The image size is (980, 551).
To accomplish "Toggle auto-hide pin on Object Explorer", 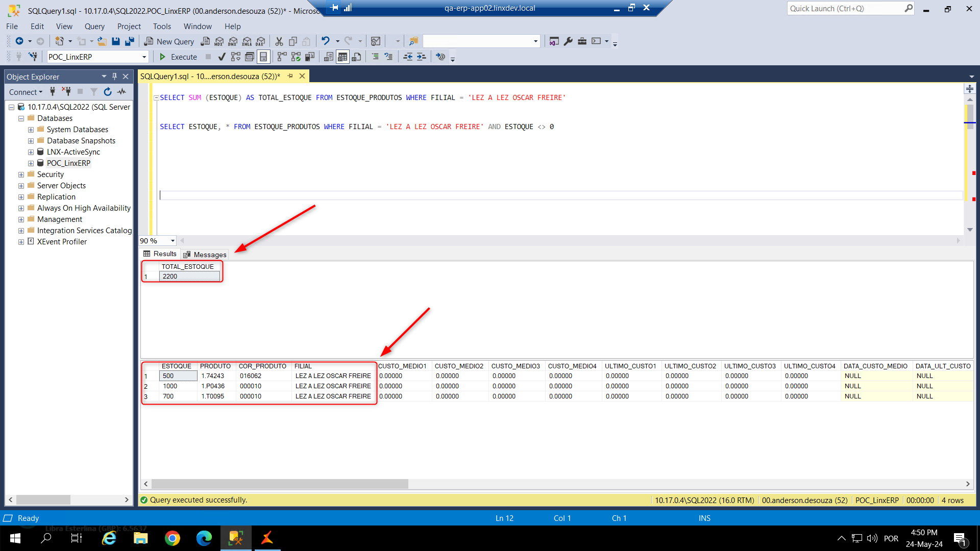I will [114, 77].
